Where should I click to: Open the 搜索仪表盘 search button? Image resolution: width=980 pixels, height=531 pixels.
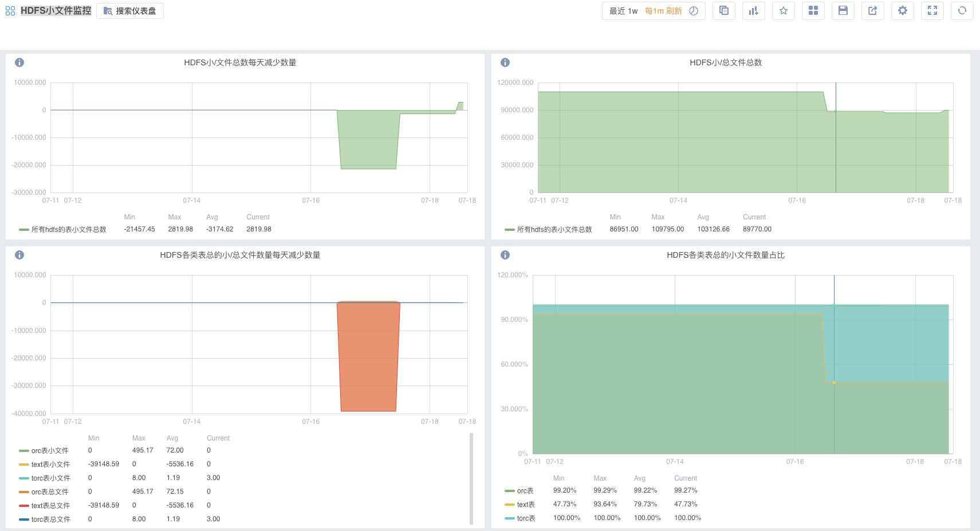pos(130,10)
